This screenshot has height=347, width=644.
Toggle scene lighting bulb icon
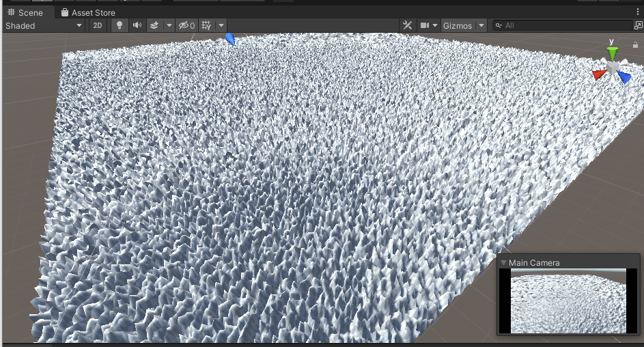pyautogui.click(x=120, y=25)
